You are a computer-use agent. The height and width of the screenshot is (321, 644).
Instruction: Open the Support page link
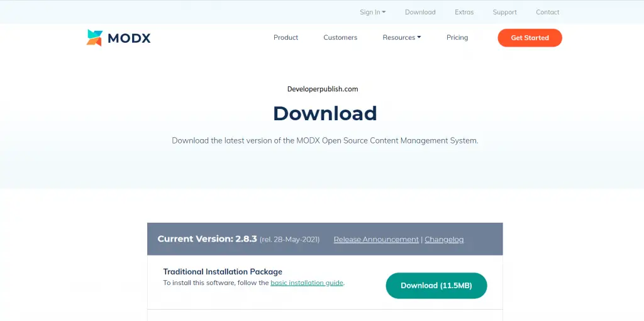tap(505, 13)
